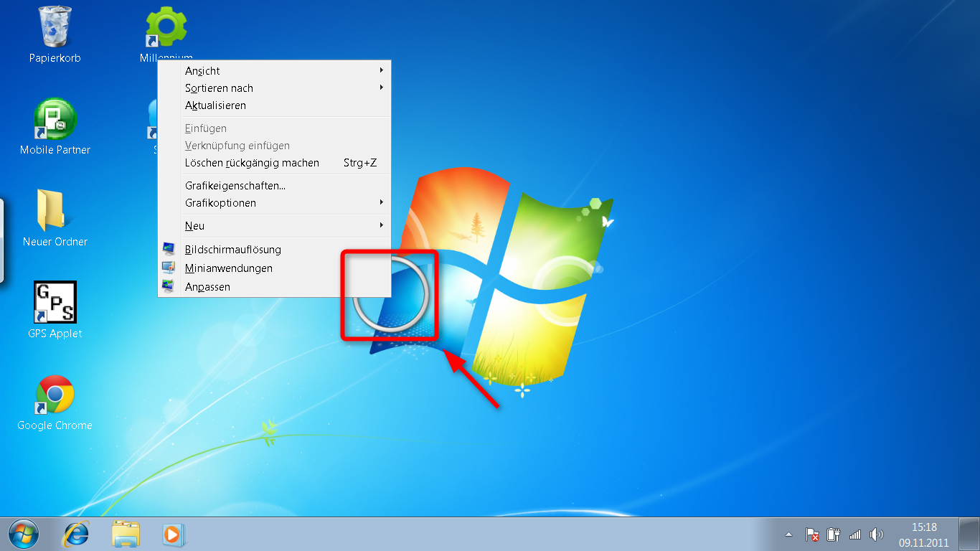
Task: Open the volume speaker icon in the tray
Action: 877,534
